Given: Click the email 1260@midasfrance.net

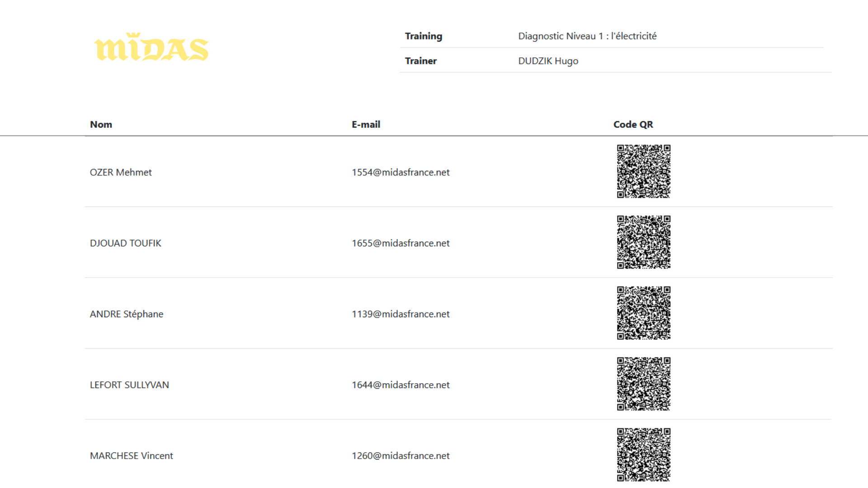Looking at the screenshot, I should pos(401,456).
